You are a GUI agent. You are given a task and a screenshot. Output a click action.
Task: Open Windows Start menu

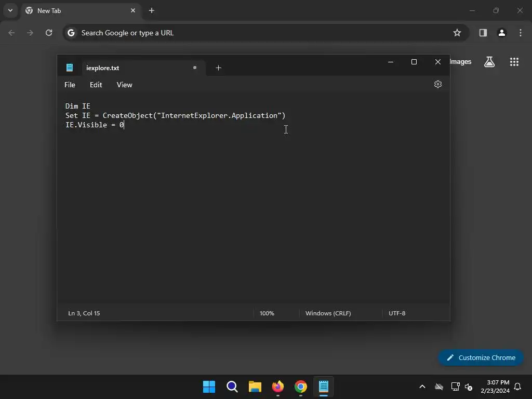click(209, 387)
